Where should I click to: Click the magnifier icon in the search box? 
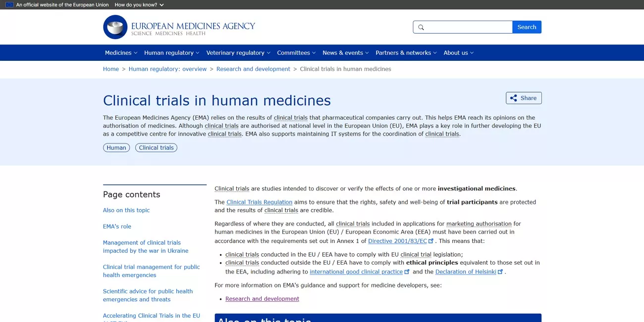tap(421, 27)
